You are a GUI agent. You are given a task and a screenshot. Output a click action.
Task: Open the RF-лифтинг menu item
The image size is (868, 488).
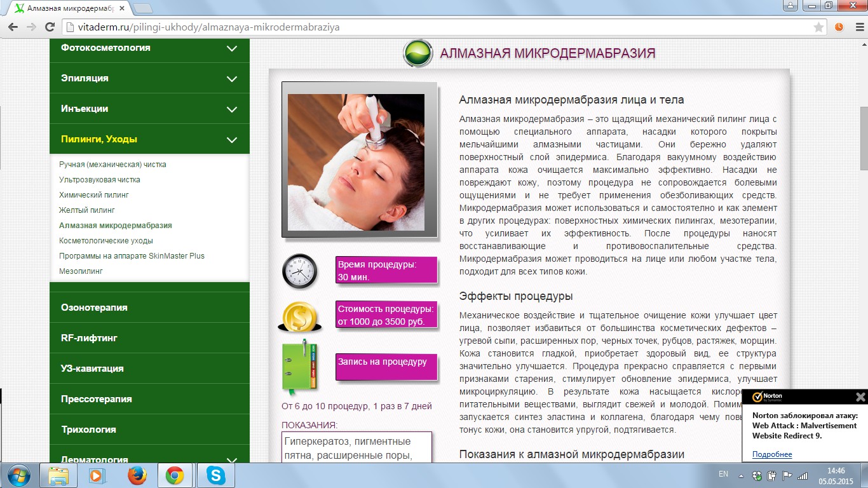pyautogui.click(x=149, y=338)
